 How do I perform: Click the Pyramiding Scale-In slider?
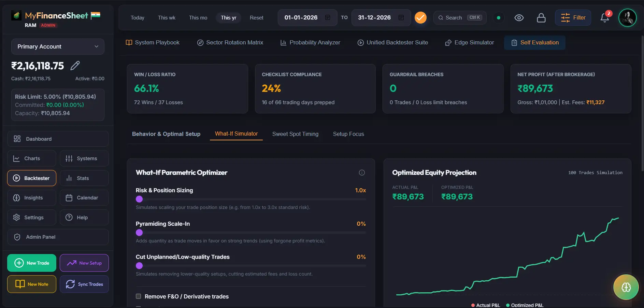(251, 233)
